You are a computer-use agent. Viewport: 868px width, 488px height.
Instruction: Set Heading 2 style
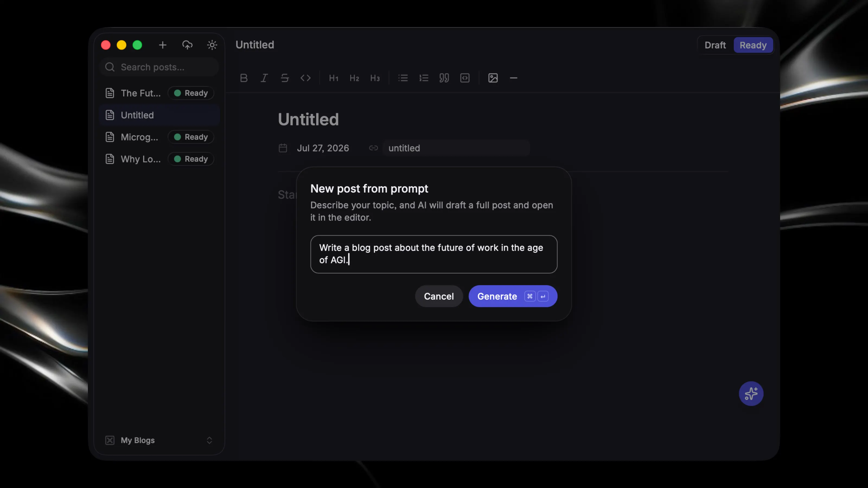pos(354,78)
